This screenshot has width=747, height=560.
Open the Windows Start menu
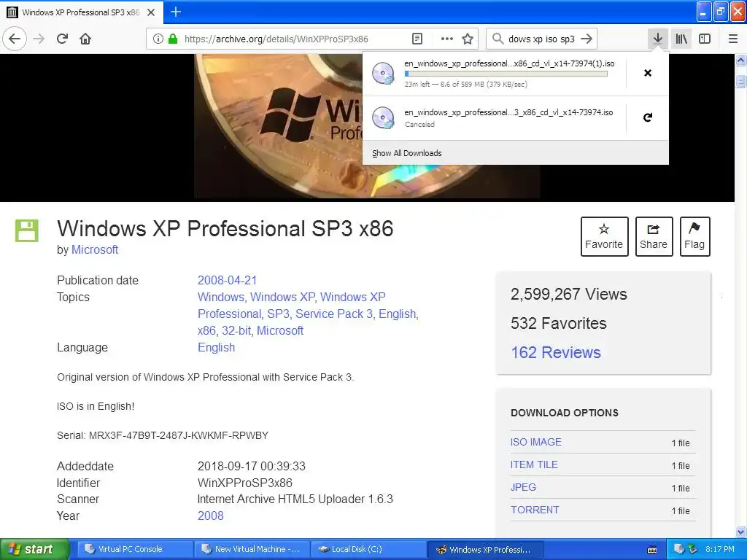tap(34, 549)
